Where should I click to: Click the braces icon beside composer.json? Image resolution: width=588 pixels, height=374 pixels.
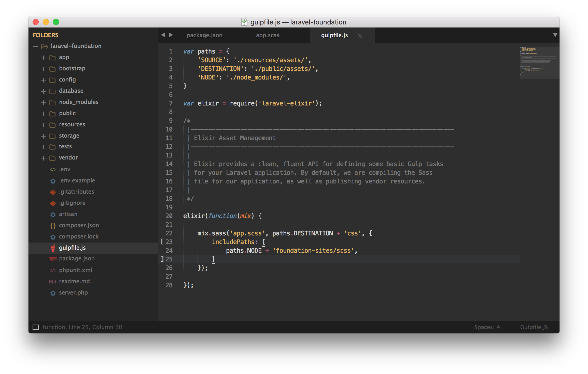tap(53, 225)
